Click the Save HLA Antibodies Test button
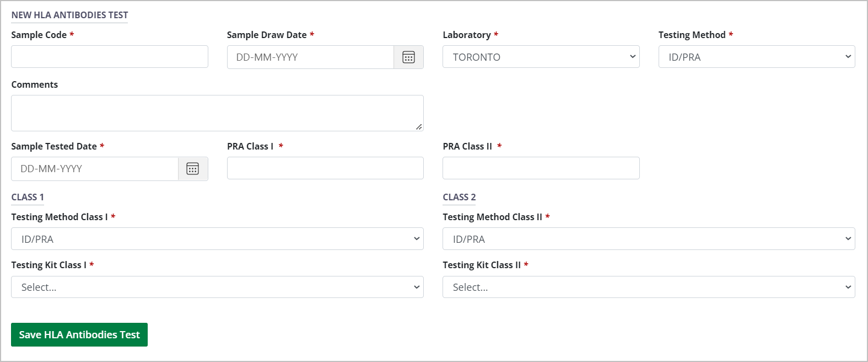Screen dimensions: 868x362 79,334
